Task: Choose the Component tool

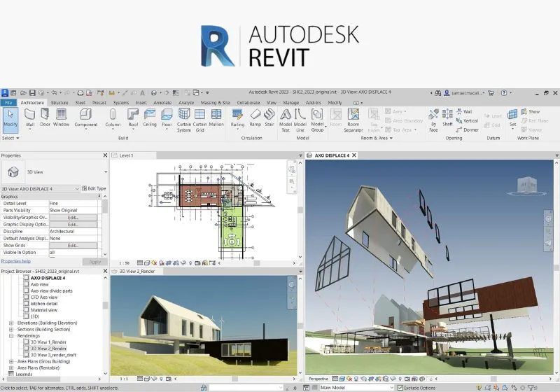Action: tap(85, 118)
